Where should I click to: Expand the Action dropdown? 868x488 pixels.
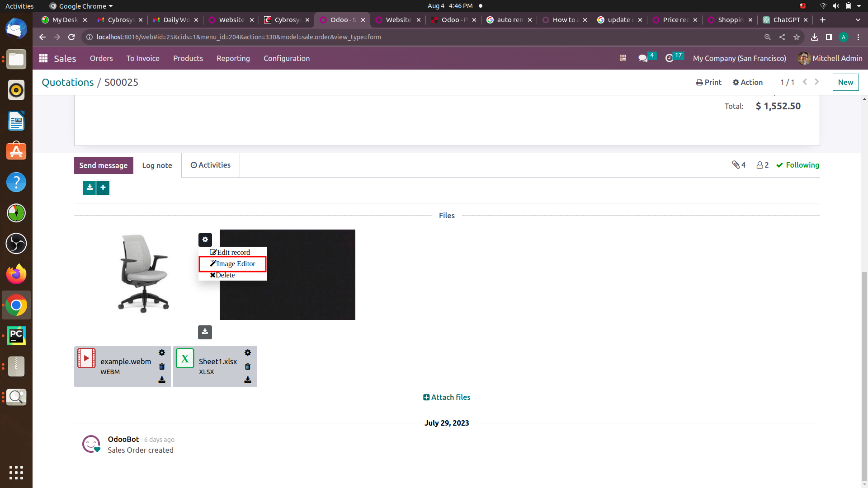748,82
